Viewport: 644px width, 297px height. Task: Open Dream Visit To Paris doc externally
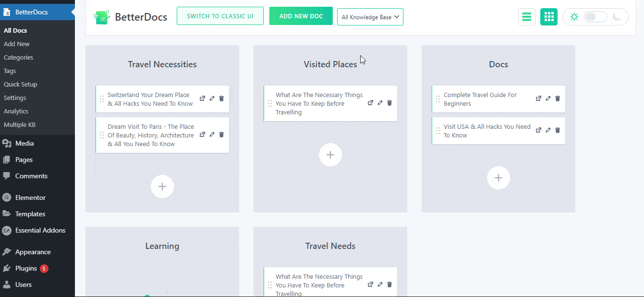[x=202, y=135]
